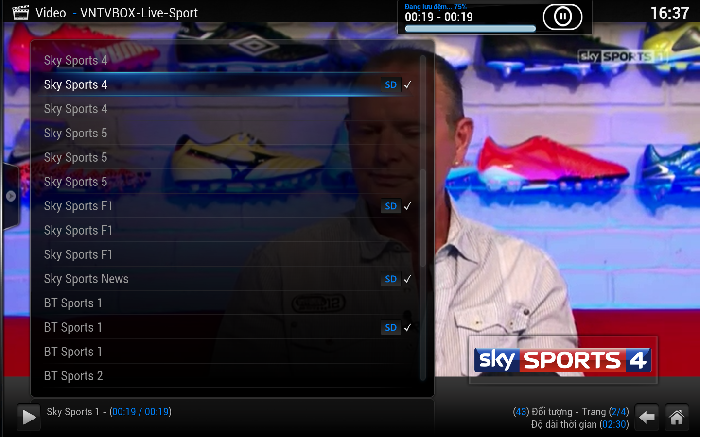706x440 pixels.
Task: Open the Sky Sports News channel
Action: 229,281
